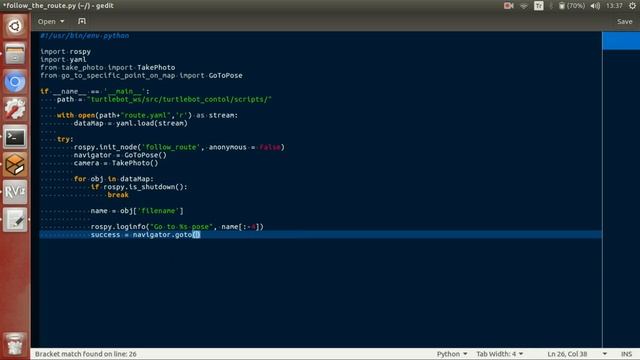Place cursor on the 'import rospy' line
The height and width of the screenshot is (360, 640).
coord(65,52)
